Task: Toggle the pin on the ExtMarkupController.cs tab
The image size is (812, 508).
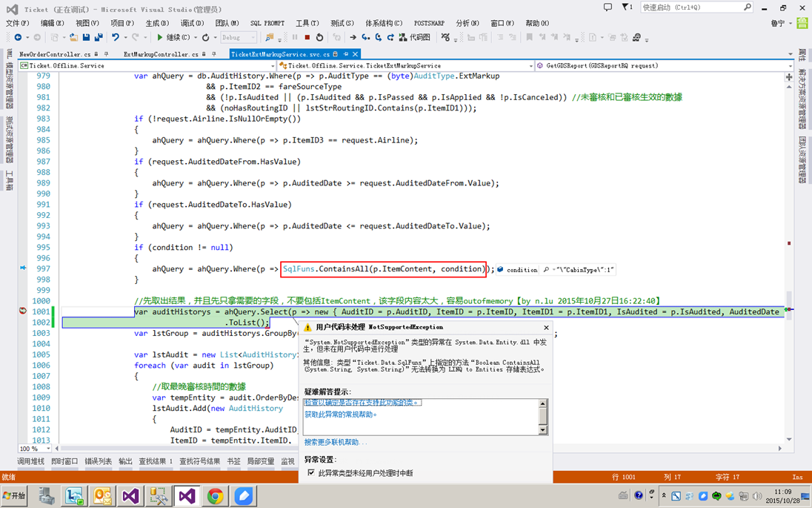Action: click(x=213, y=54)
